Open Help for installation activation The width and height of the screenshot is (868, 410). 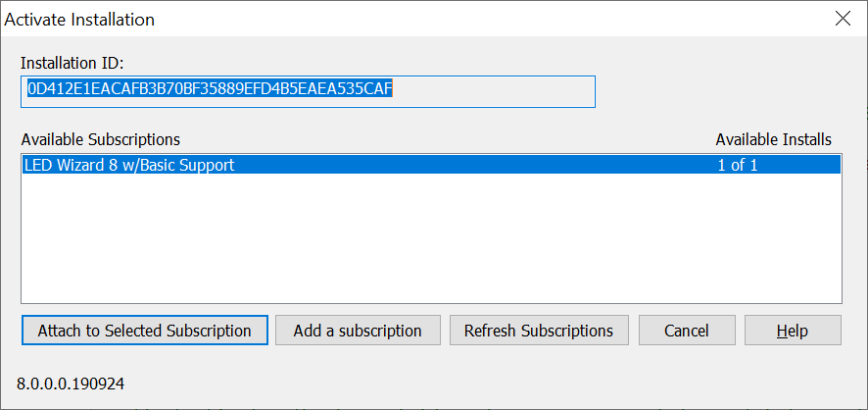[x=792, y=331]
